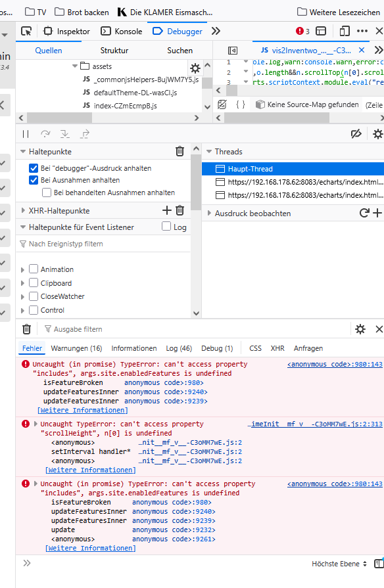This screenshot has height=588, width=384.
Task: Click the error count badge
Action: (302, 32)
